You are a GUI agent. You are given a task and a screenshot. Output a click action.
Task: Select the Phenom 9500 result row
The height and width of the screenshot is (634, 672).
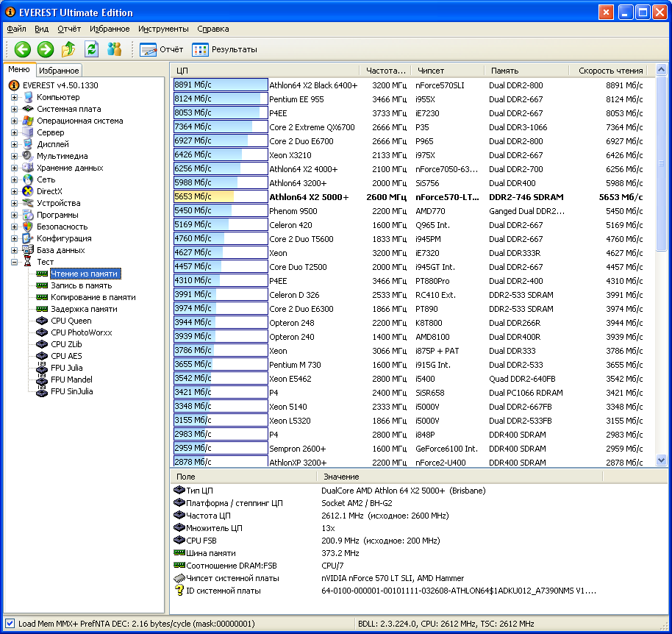pos(414,211)
